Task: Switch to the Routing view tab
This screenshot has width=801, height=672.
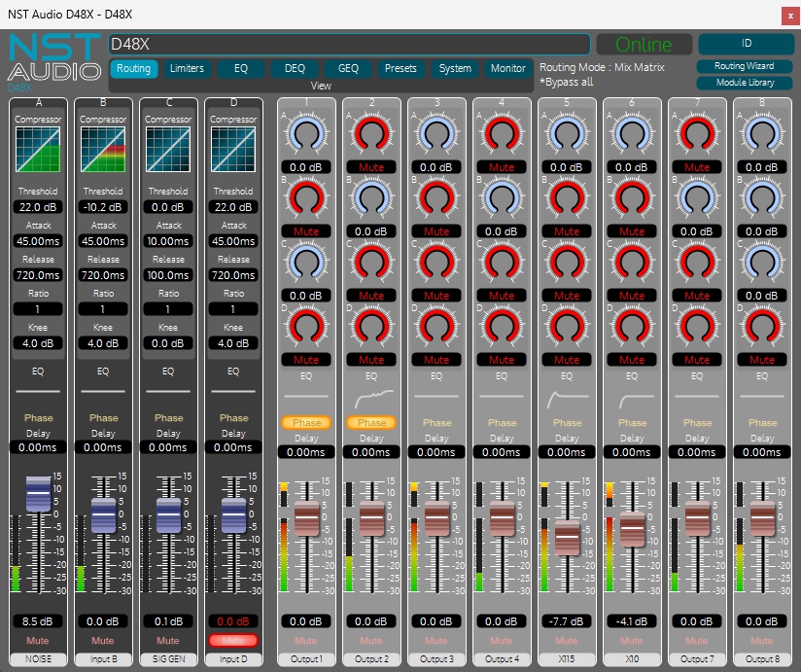Action: click(x=134, y=68)
